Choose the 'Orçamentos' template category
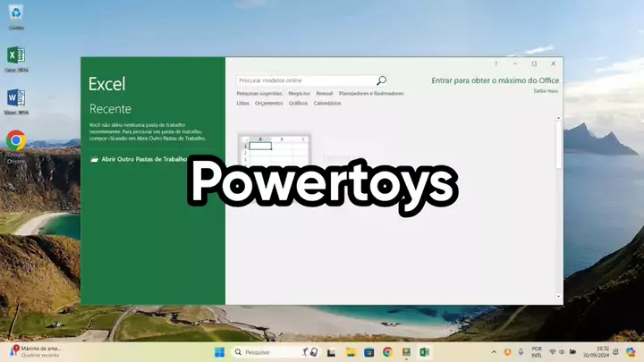 pos(268,103)
